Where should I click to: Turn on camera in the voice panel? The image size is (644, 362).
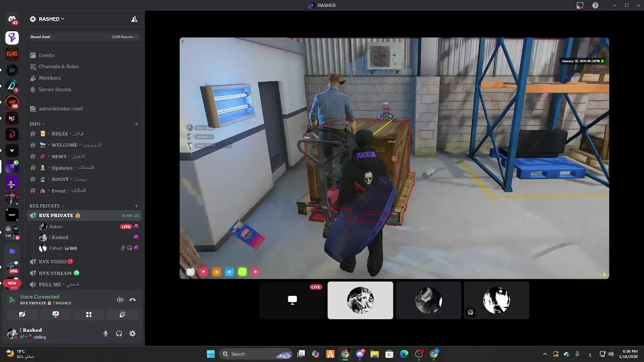click(22, 314)
